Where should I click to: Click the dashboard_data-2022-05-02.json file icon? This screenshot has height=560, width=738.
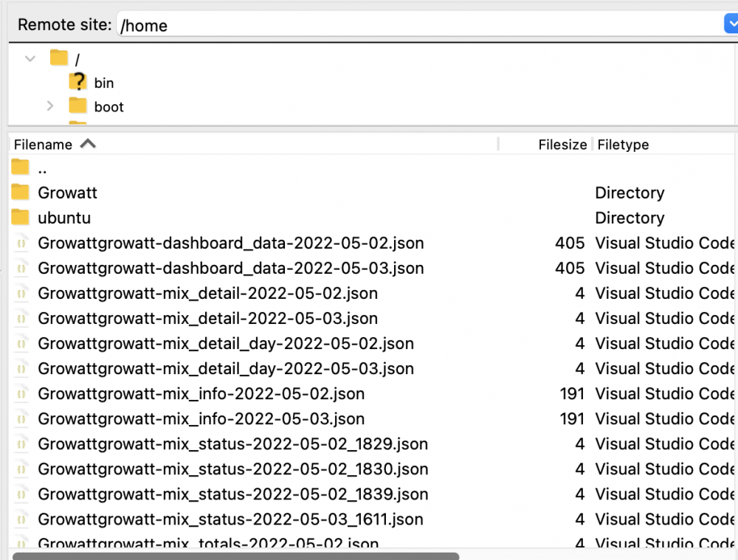(x=21, y=243)
